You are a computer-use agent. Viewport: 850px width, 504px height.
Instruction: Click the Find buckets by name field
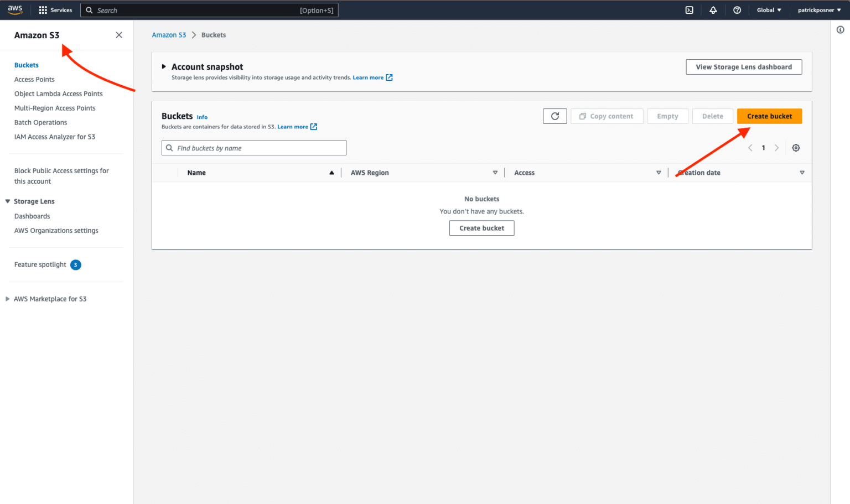253,148
